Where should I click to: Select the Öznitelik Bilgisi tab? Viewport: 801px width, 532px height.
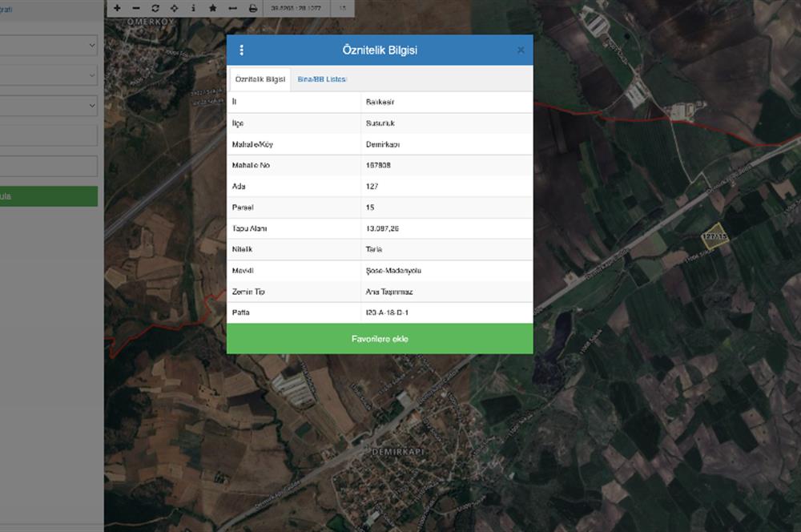coord(260,79)
